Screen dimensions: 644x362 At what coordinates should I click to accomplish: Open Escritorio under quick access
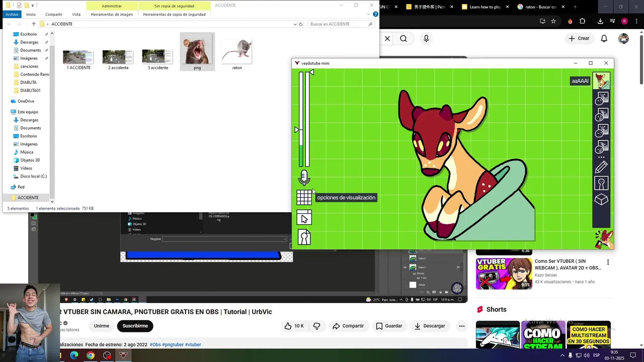click(x=29, y=34)
